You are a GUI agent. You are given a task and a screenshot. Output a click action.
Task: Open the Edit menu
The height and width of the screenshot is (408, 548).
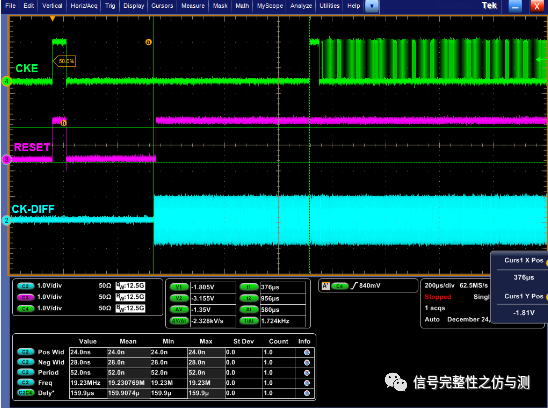coord(29,6)
